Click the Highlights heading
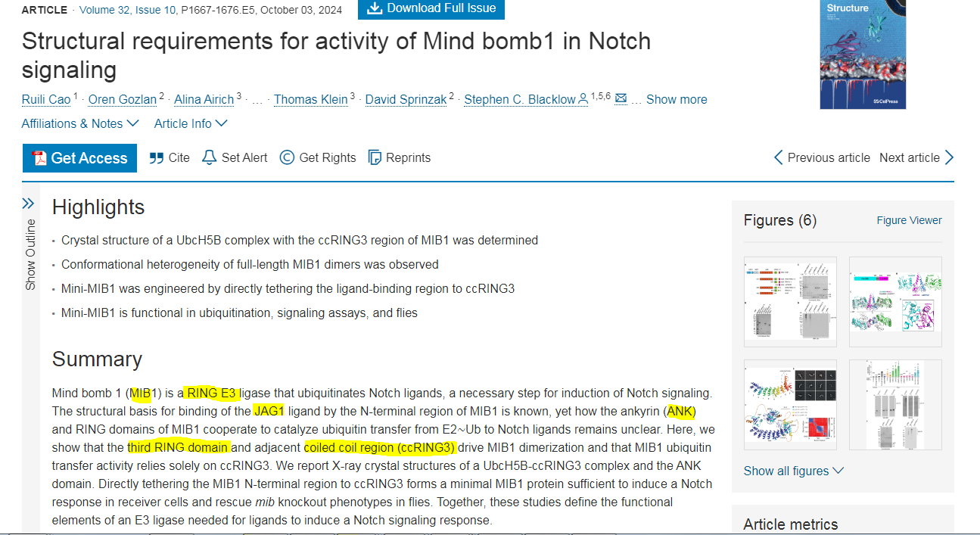 click(98, 207)
